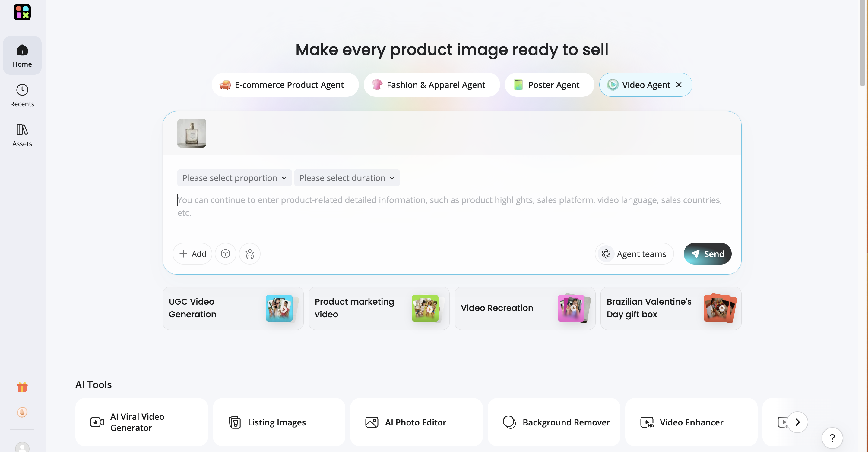Open the Video Enhancer tool
This screenshot has width=868, height=452.
(x=691, y=422)
